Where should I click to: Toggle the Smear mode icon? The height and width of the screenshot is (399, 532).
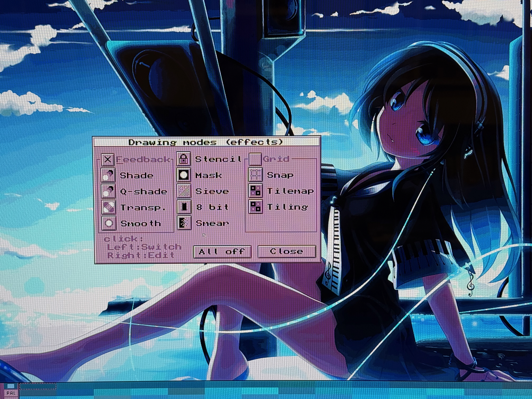click(184, 223)
